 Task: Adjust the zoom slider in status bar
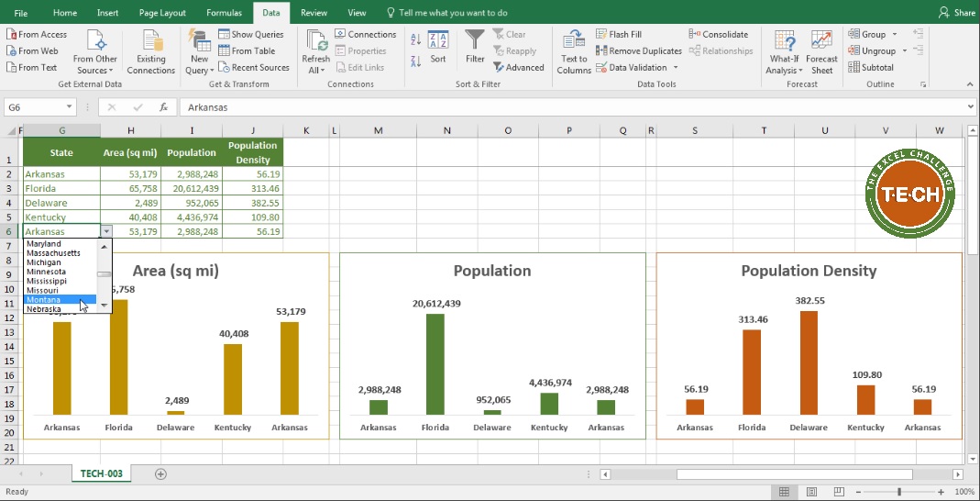[x=899, y=492]
